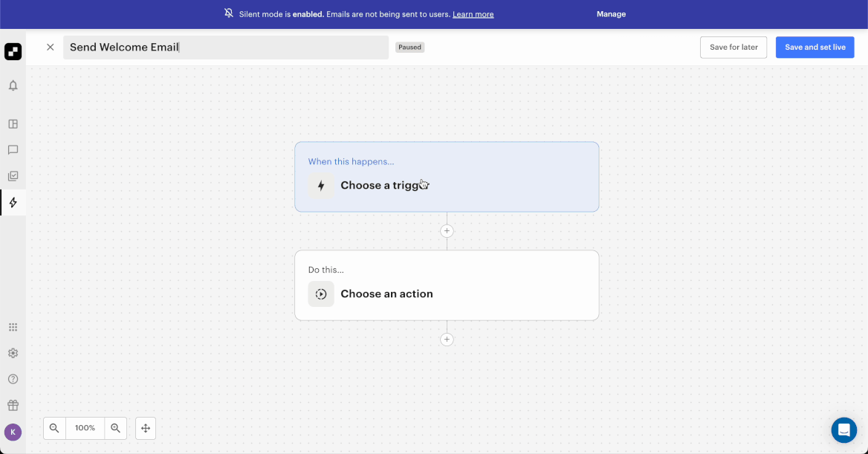Viewport: 868px width, 454px height.
Task: Open the tasks checklist icon in sidebar
Action: [x=13, y=176]
